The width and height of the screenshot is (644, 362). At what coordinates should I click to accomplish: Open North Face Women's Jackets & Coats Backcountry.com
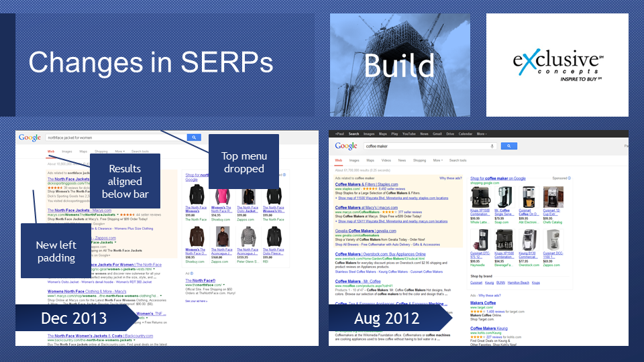(100, 336)
